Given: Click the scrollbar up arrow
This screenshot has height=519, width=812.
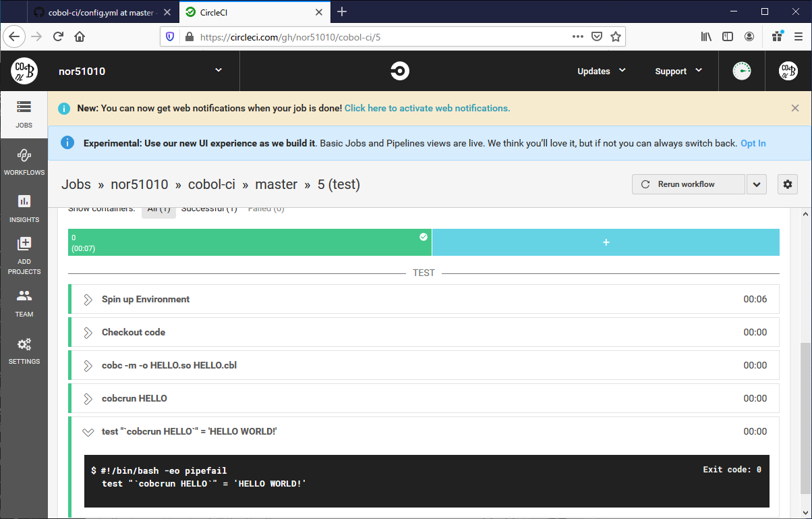Looking at the screenshot, I should pyautogui.click(x=806, y=213).
